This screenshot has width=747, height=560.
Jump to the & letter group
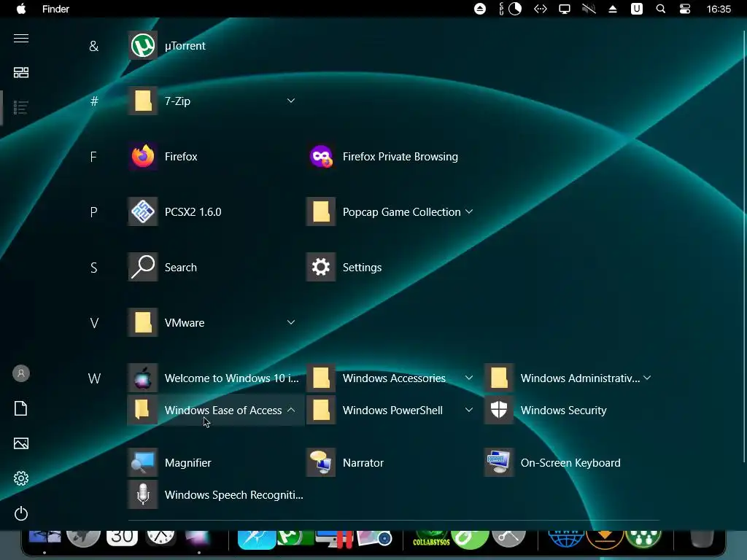point(94,46)
